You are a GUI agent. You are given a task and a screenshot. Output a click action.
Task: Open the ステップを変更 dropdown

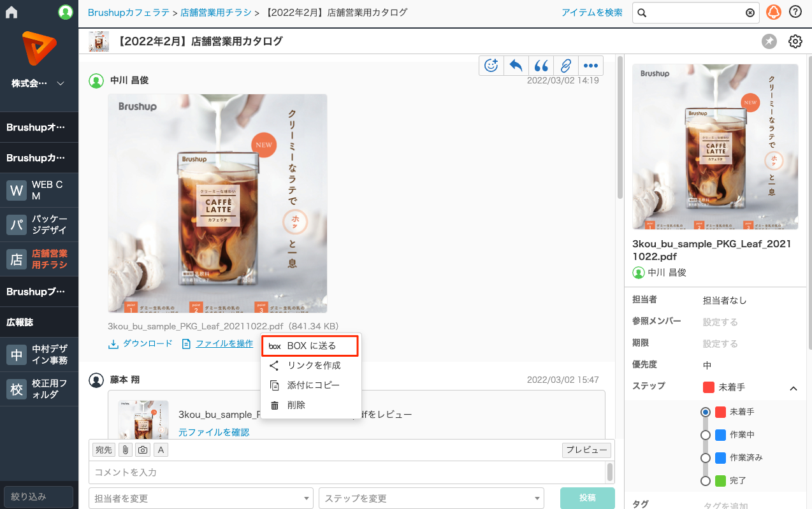[431, 498]
